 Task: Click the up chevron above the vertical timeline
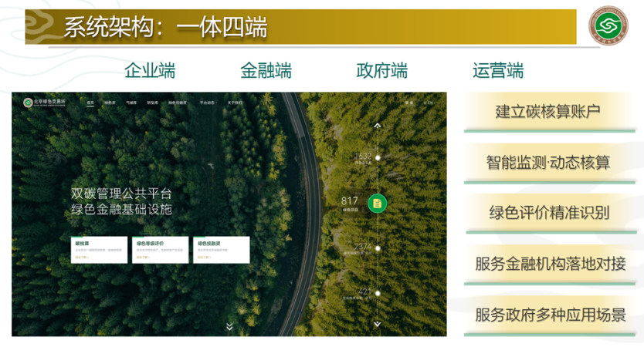pyautogui.click(x=377, y=125)
